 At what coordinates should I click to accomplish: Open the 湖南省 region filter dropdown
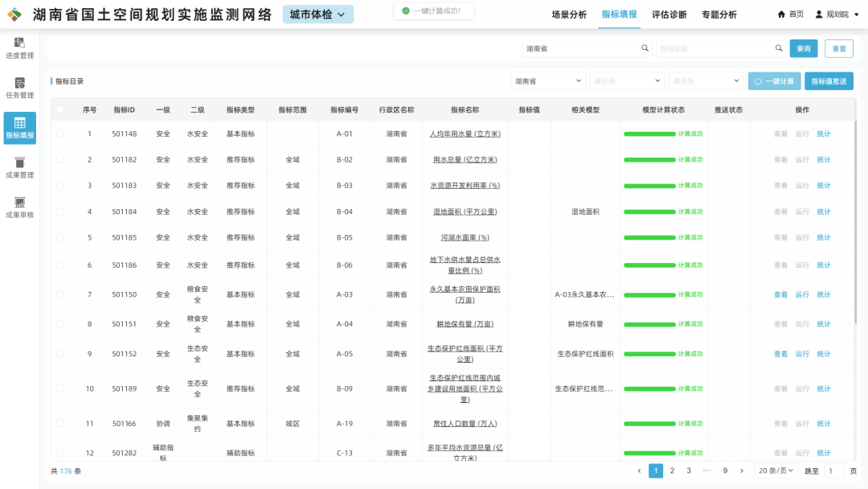click(x=549, y=81)
